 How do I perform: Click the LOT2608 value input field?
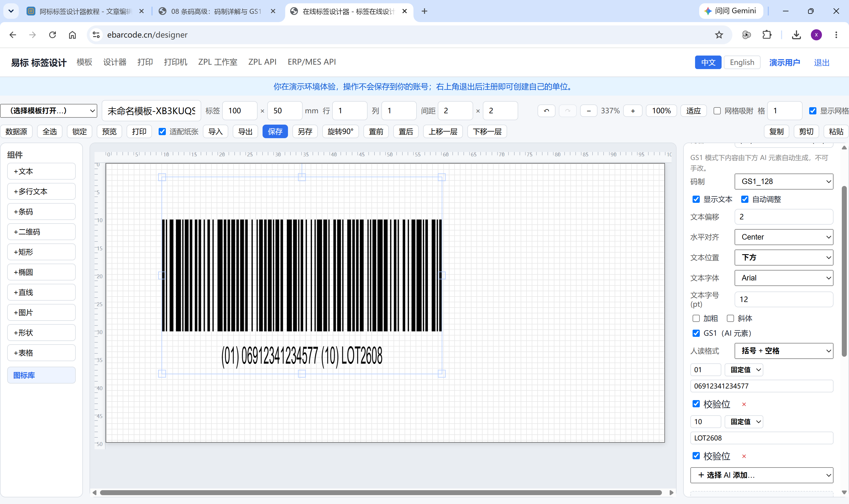point(761,438)
